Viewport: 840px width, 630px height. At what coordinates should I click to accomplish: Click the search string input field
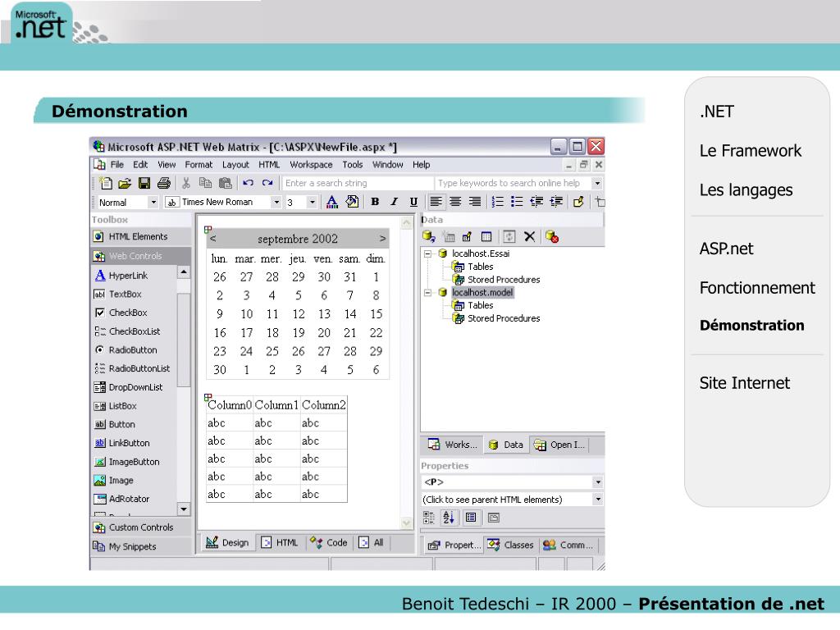(x=358, y=183)
